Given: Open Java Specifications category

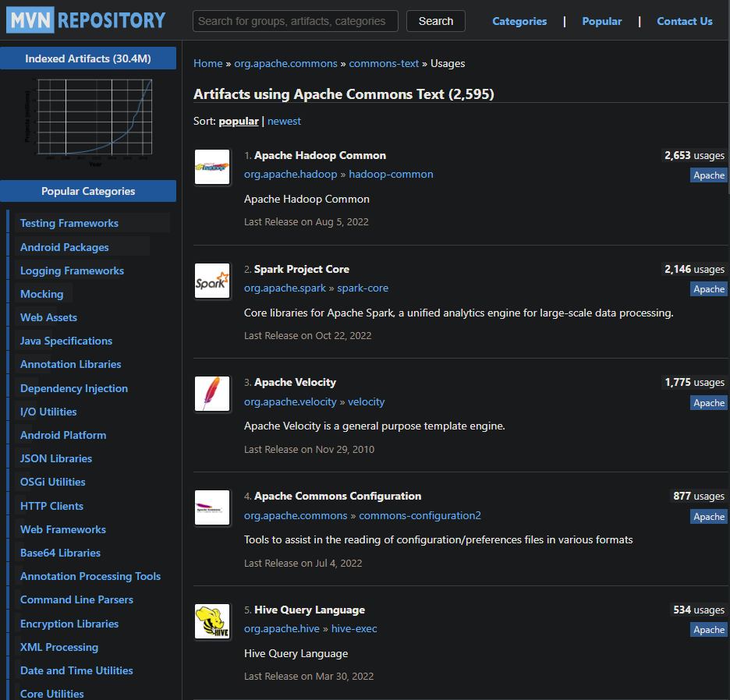Looking at the screenshot, I should tap(66, 341).
